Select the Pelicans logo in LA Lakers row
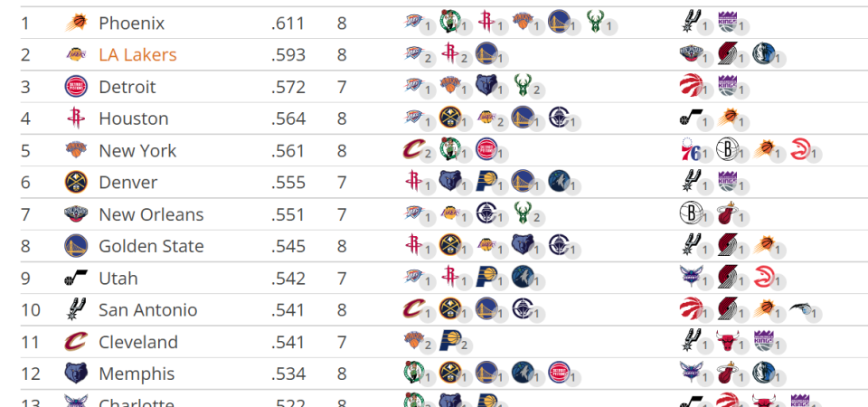Viewport: 868px width, 407px height. 690,53
